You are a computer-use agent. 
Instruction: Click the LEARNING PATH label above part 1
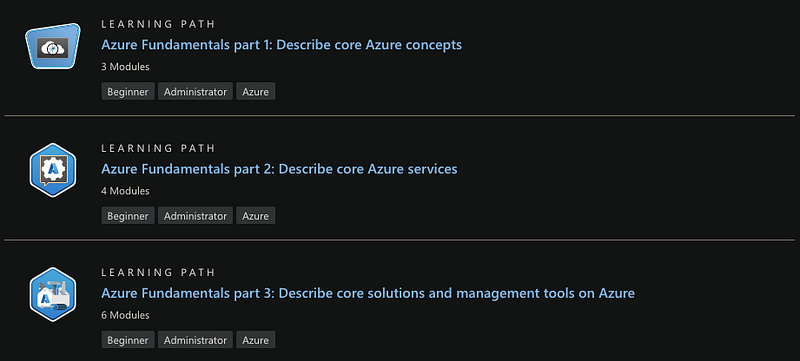tap(158, 24)
